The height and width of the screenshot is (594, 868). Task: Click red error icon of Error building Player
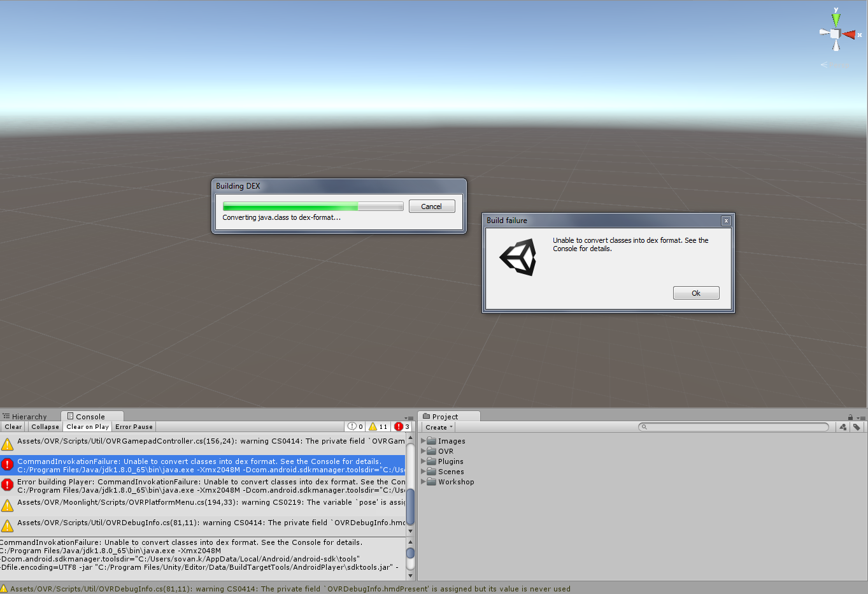pos(7,485)
